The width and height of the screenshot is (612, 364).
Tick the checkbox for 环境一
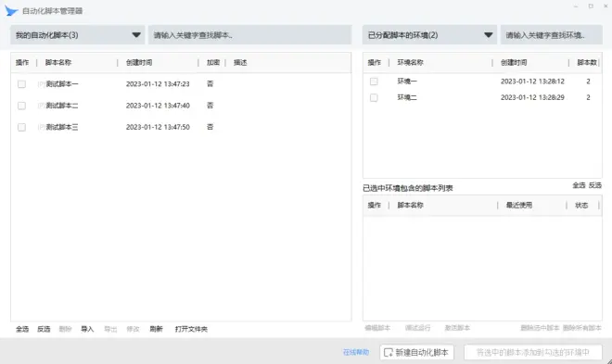(x=374, y=82)
